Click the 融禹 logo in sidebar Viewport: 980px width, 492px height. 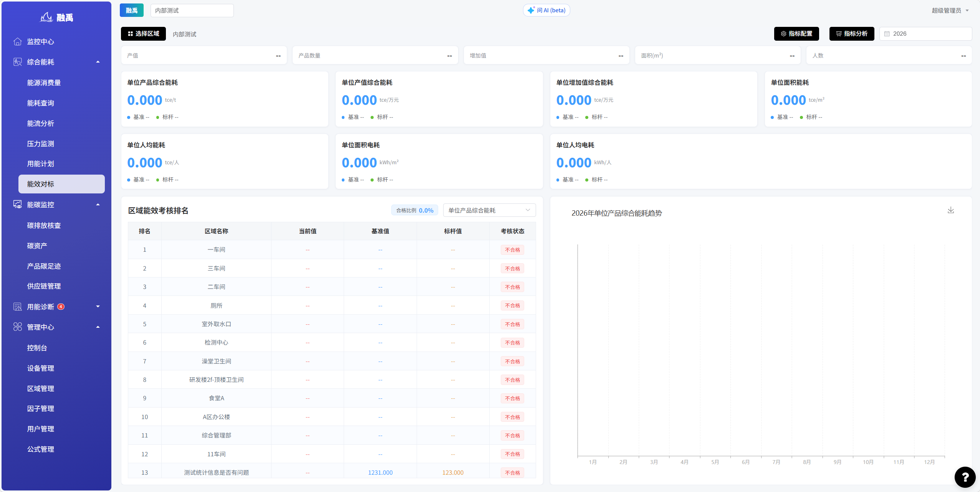point(56,17)
